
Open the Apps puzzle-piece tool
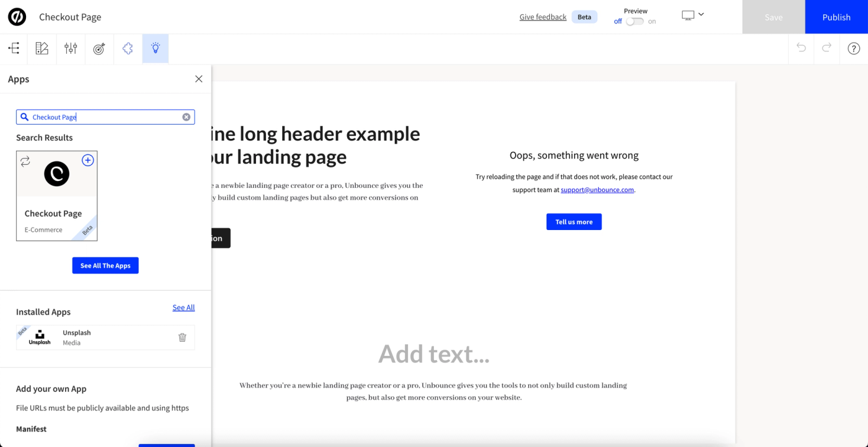click(x=128, y=48)
